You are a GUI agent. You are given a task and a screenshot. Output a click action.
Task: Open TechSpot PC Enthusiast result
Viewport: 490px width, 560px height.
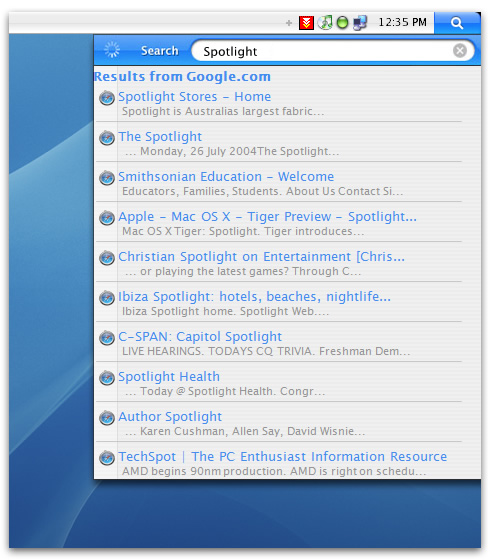[282, 457]
